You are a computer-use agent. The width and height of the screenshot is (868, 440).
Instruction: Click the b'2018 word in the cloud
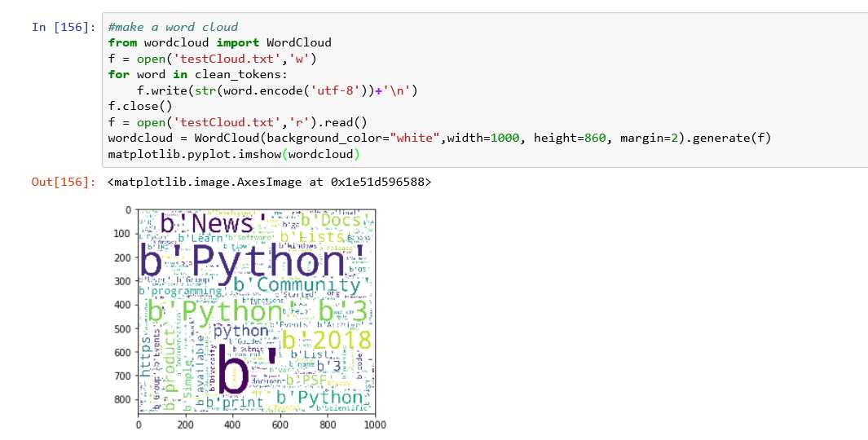[x=327, y=341]
